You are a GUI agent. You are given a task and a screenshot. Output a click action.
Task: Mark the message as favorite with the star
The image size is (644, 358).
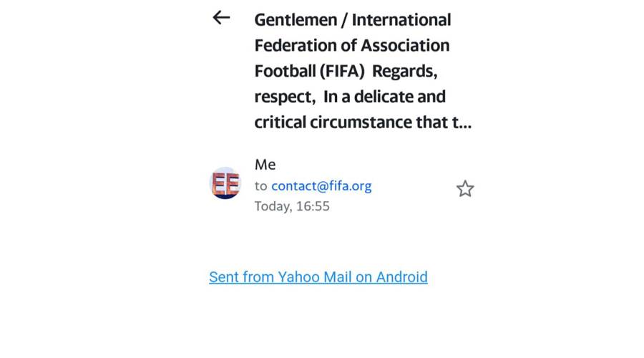465,189
